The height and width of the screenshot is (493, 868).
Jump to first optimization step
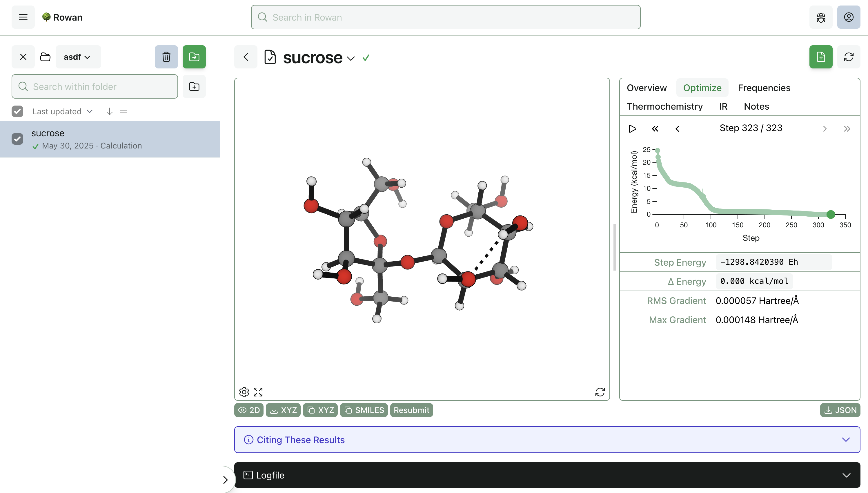coord(655,129)
